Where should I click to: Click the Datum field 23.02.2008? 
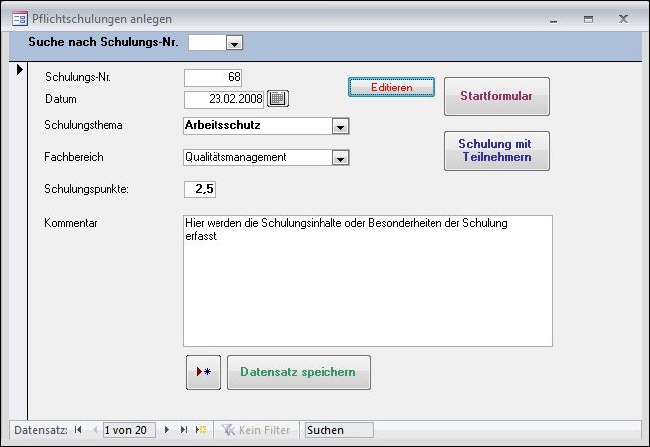224,99
